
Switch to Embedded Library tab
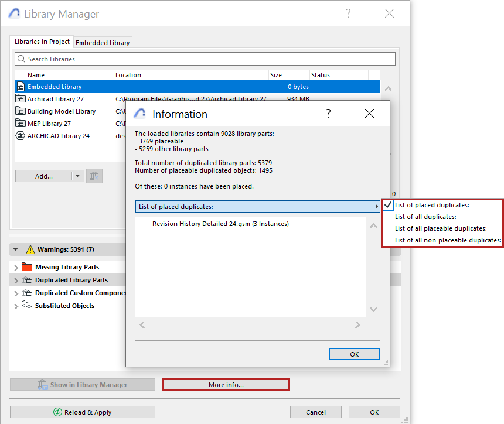click(x=103, y=43)
